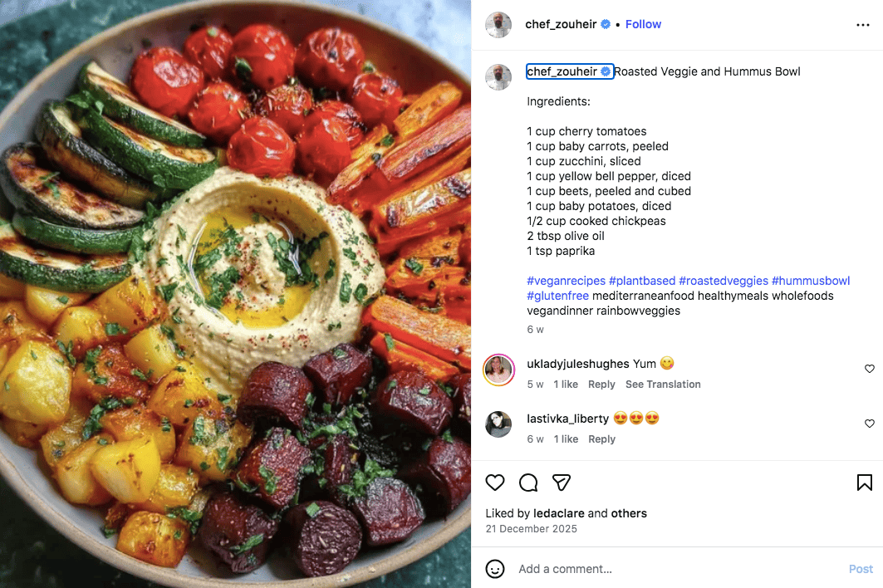The height and width of the screenshot is (588, 883).
Task: Toggle Follow for chef_zouheir
Action: [x=643, y=24]
